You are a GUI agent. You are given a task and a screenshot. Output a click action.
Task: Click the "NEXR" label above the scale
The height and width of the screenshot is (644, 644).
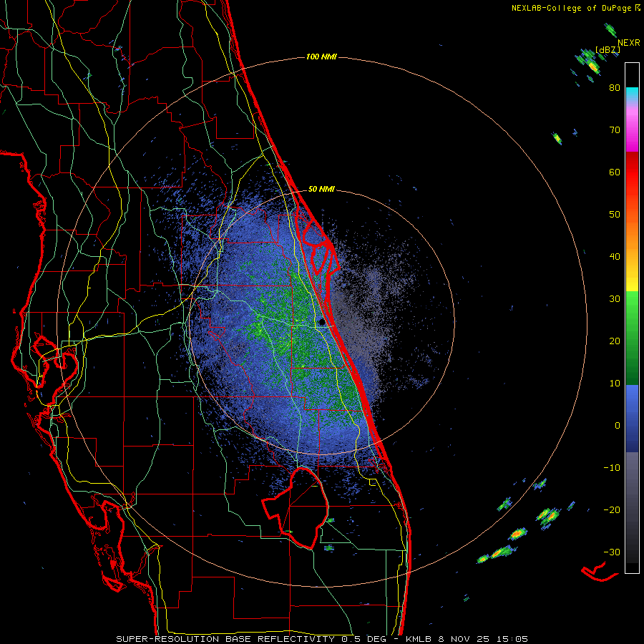(x=629, y=43)
